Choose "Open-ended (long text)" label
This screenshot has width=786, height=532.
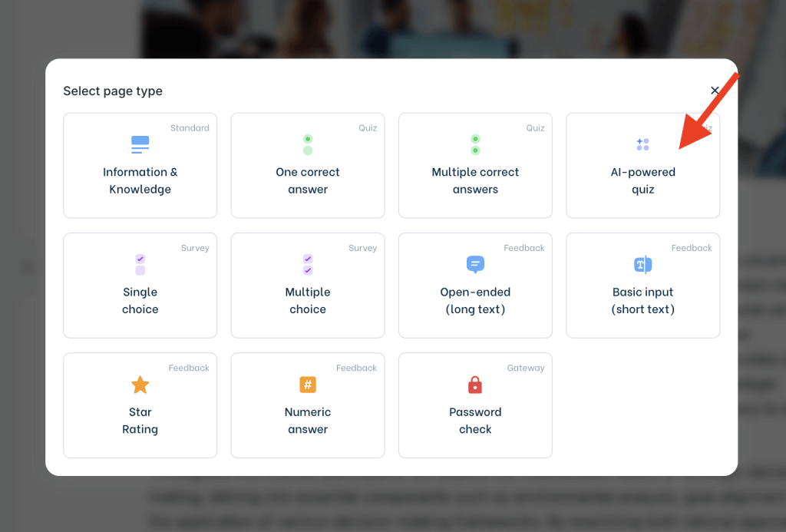tap(475, 301)
